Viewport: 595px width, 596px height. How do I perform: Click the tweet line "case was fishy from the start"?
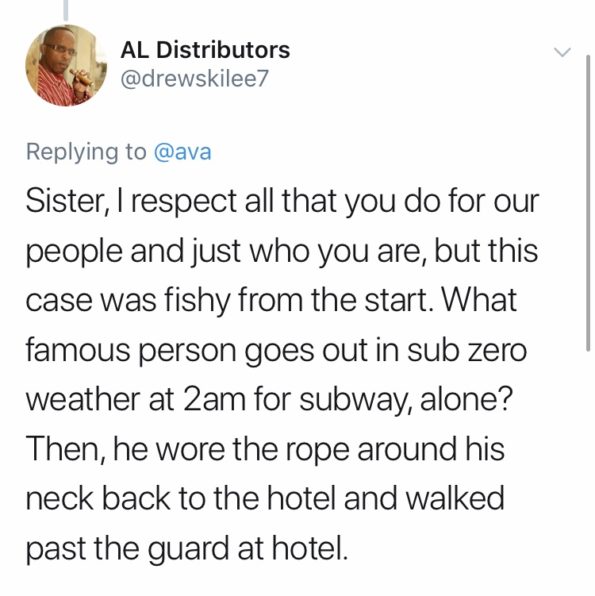(x=271, y=300)
